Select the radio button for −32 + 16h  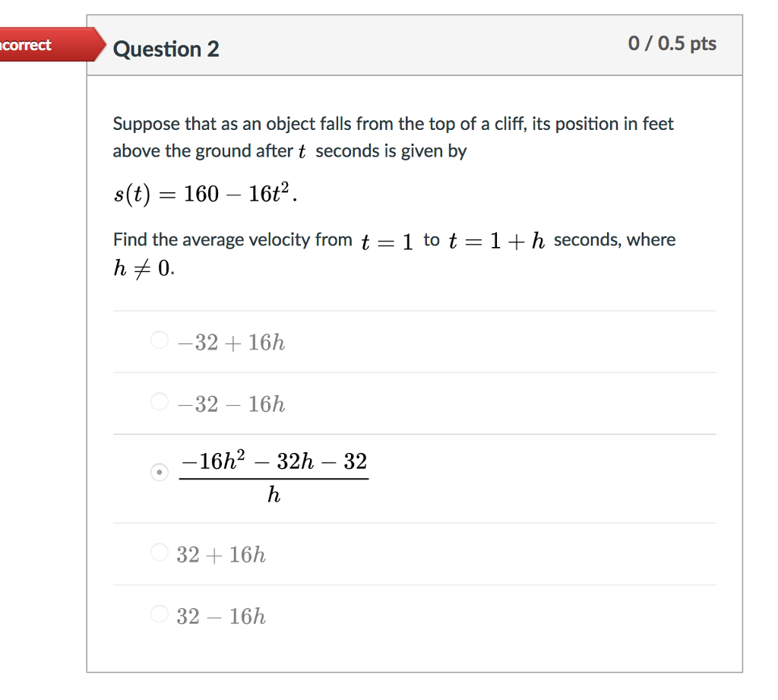[x=159, y=340]
